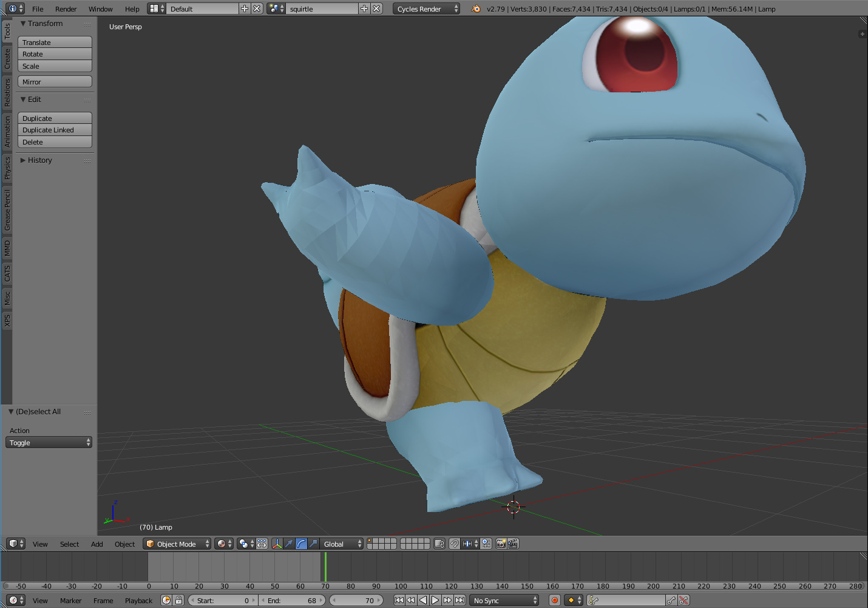Play the animation forward
This screenshot has width=868, height=608.
435,600
